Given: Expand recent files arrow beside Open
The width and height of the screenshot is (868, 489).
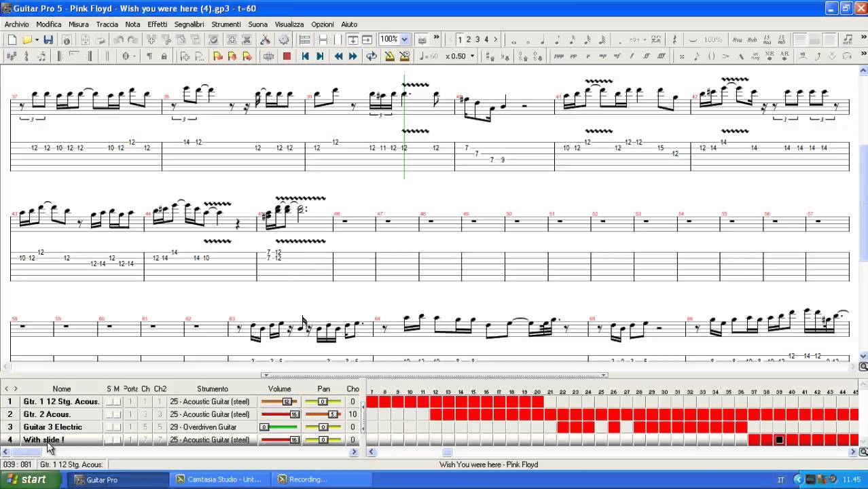Looking at the screenshot, I should 37,39.
